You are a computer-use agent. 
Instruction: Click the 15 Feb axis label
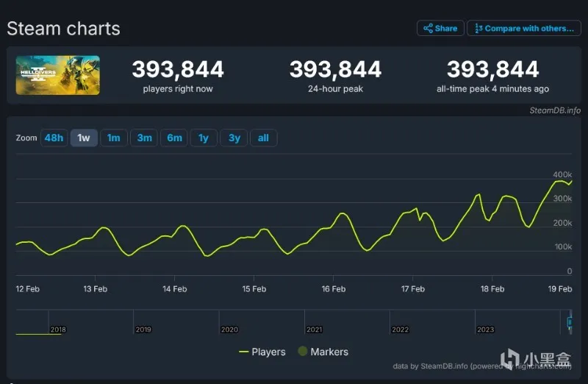(254, 289)
